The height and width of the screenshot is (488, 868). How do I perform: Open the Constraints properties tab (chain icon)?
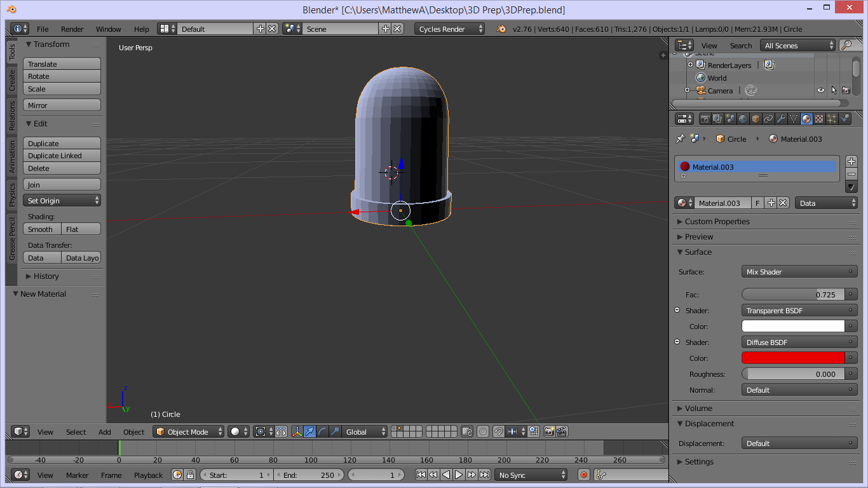pyautogui.click(x=768, y=119)
